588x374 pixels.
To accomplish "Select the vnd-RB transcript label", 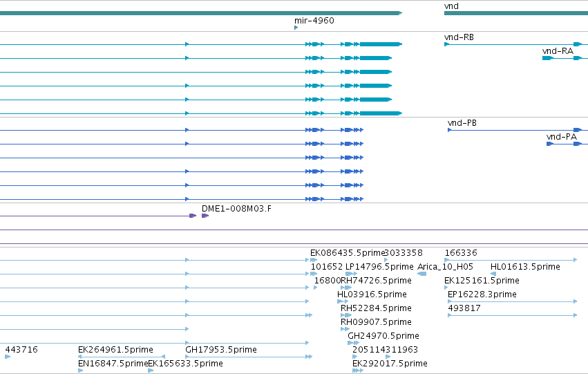I will [459, 37].
